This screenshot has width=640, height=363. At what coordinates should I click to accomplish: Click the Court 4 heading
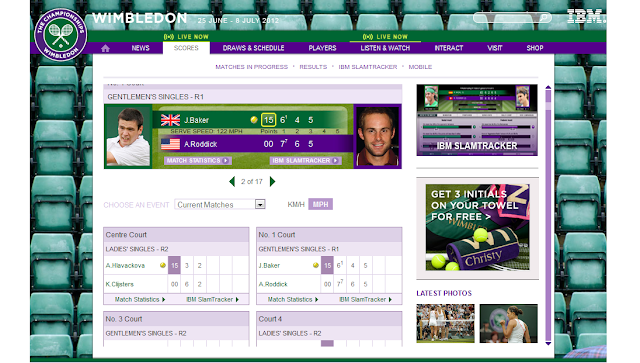270,319
